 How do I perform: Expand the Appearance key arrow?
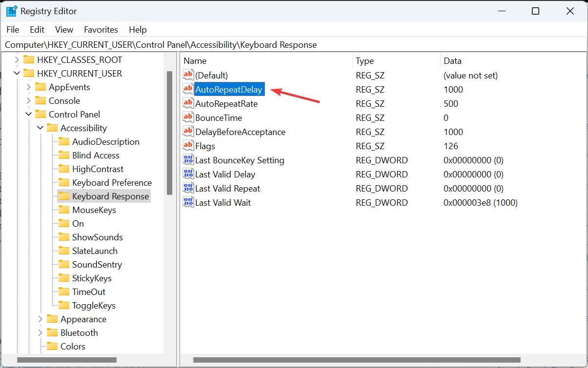coord(41,319)
